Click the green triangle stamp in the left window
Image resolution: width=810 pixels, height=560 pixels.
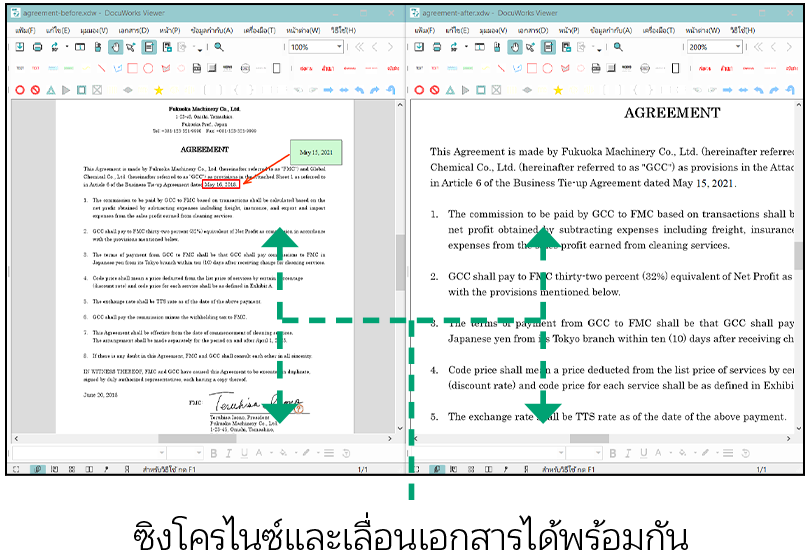tap(51, 90)
